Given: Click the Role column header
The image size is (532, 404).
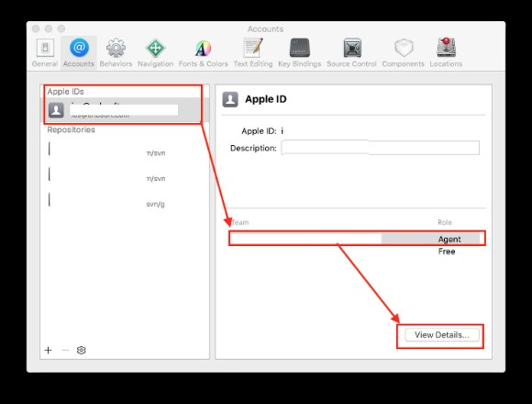Looking at the screenshot, I should coord(445,222).
